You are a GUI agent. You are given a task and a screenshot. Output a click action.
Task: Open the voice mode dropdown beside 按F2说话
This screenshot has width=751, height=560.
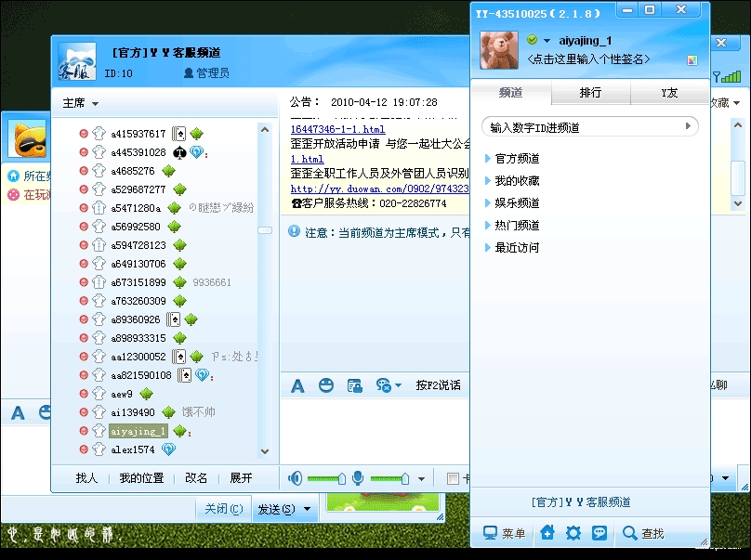[396, 384]
